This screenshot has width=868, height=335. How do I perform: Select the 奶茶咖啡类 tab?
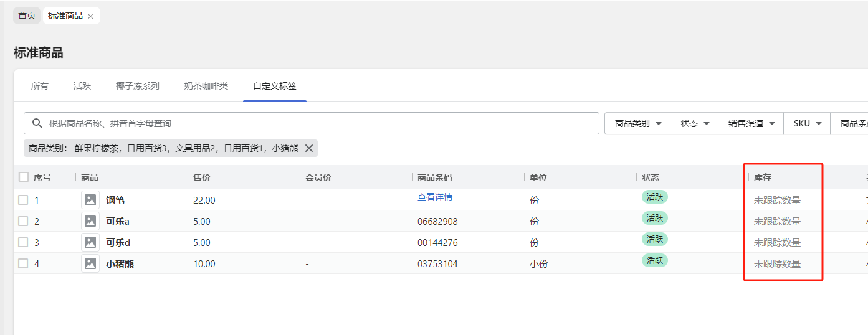pyautogui.click(x=206, y=86)
